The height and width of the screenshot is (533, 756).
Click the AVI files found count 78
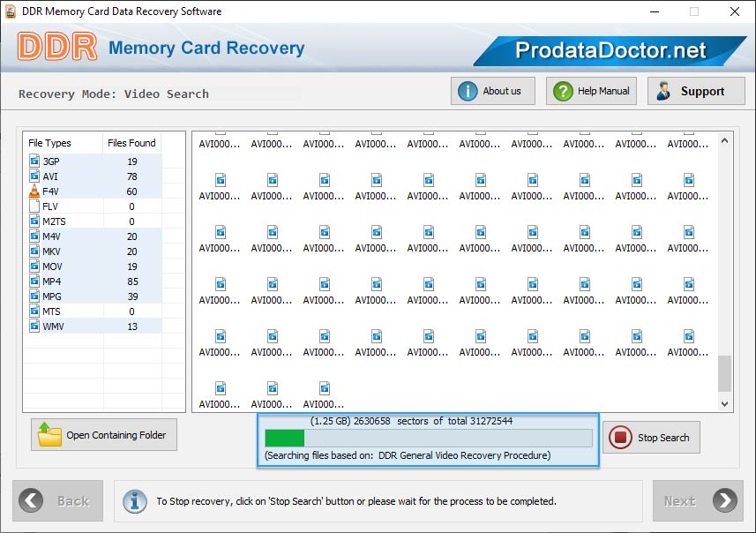coord(132,176)
